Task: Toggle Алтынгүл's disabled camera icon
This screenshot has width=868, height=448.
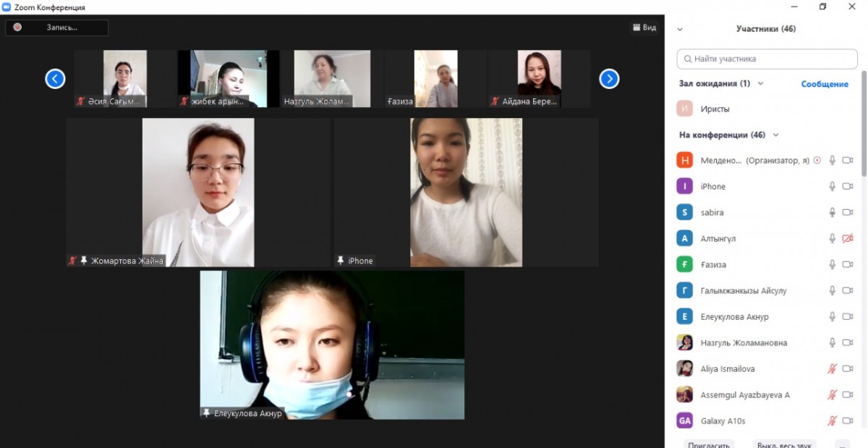Action: click(848, 239)
